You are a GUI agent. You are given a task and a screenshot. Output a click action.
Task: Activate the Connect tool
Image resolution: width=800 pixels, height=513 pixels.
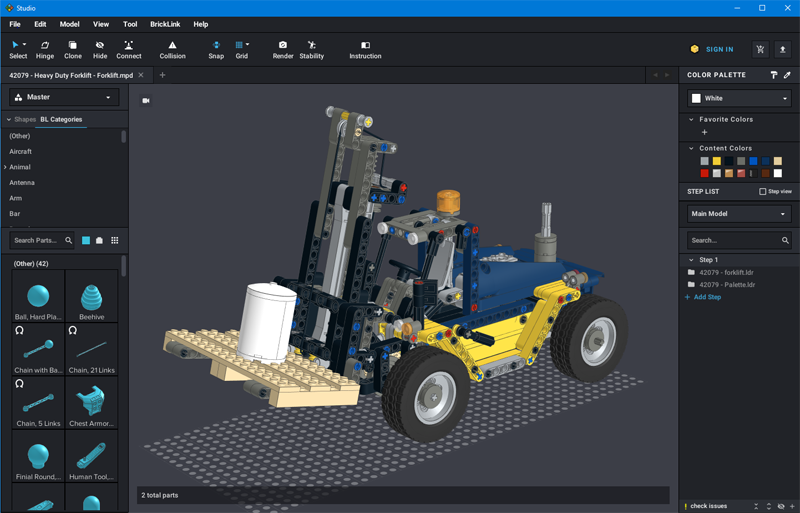[x=128, y=49]
